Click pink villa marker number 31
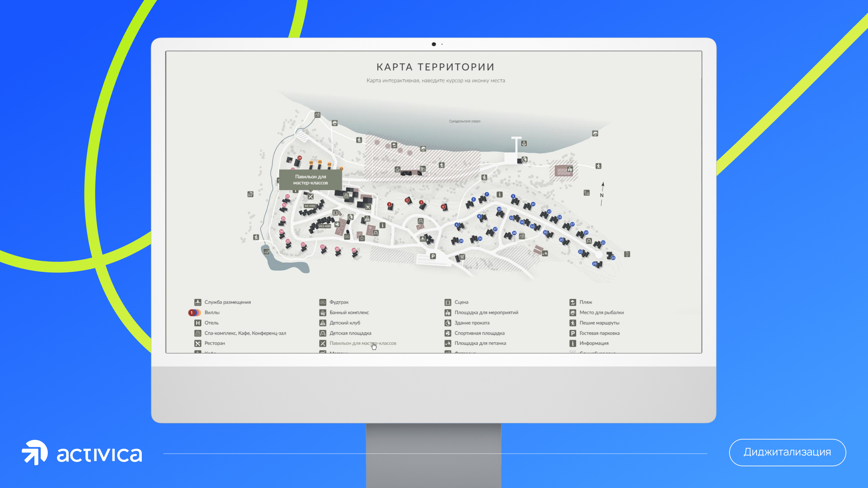Screen dimensions: 868x488 pos(322,247)
